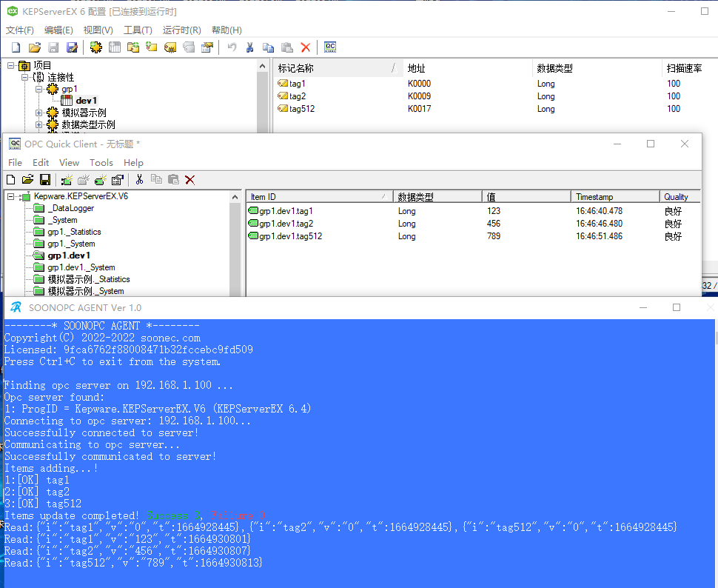Click New Tag Group icon in KEPServerEX toolbar
Screen dimensions: 718x588
click(133, 47)
